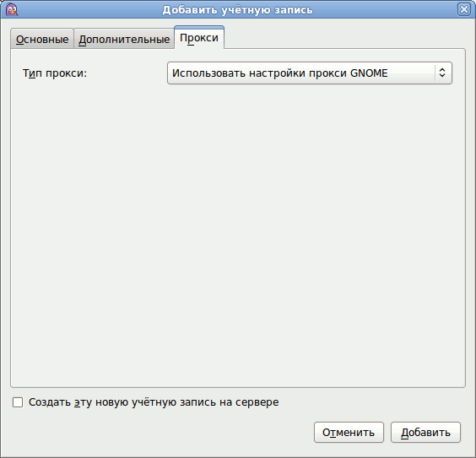Click the Отменить button
The height and width of the screenshot is (458, 476).
[x=349, y=432]
